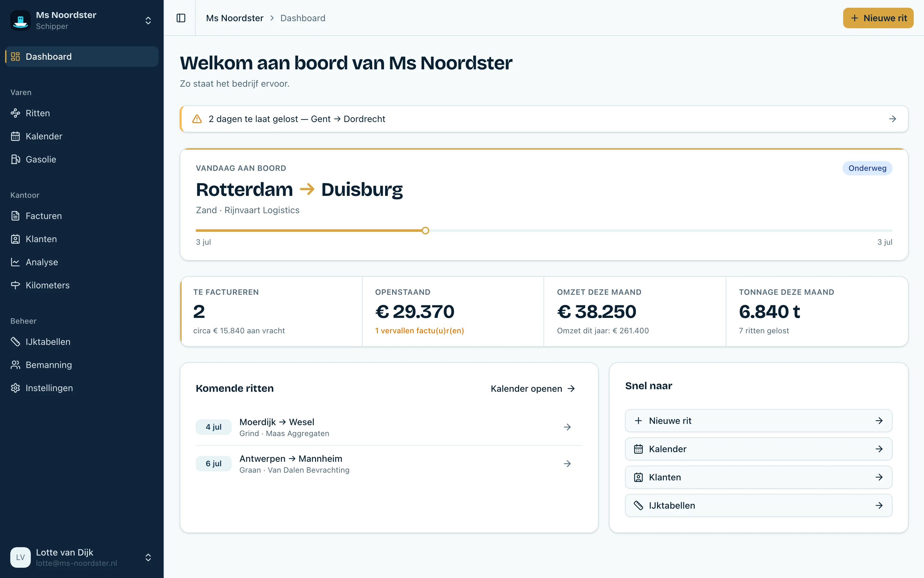924x578 pixels.
Task: Click the € 38.250 omzet value
Action: pyautogui.click(x=596, y=311)
